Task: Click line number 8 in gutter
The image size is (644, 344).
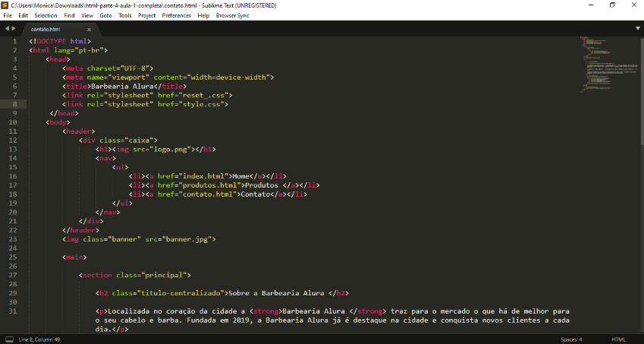Action: click(14, 104)
